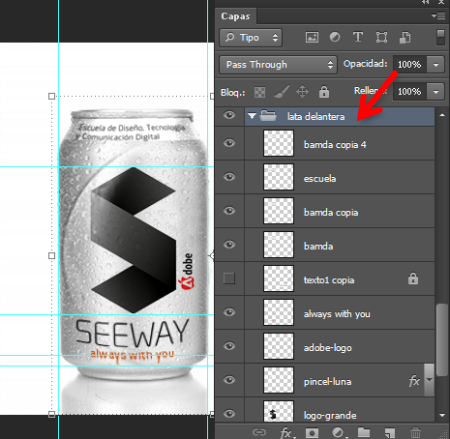This screenshot has height=439, width=450.
Task: Click the lock icon on texto1 copia
Action: coord(413,278)
